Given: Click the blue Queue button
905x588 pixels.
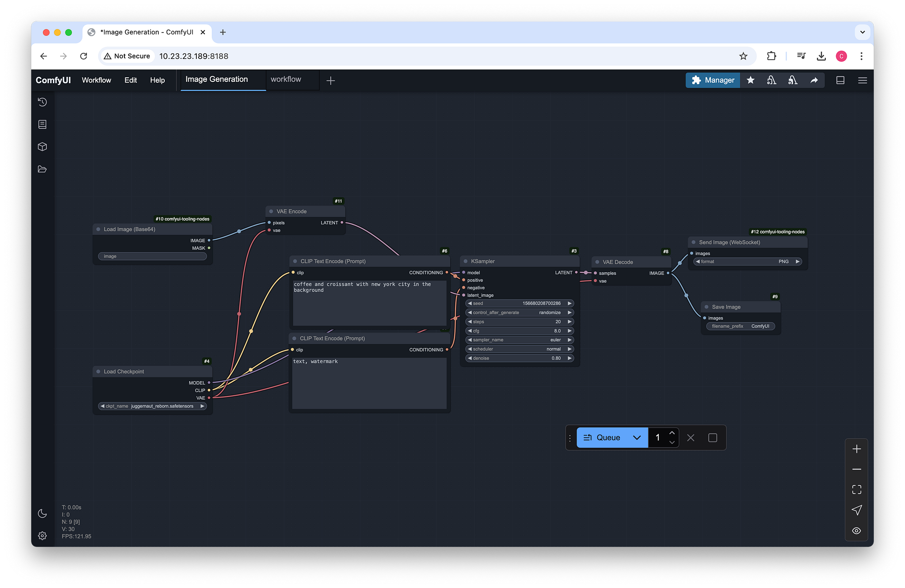Looking at the screenshot, I should pyautogui.click(x=602, y=437).
